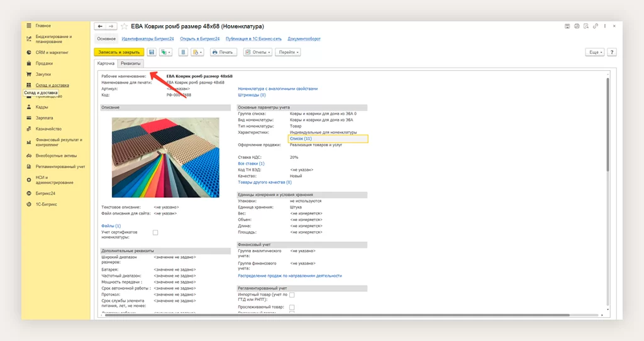
Task: Click the vertical scrollbar of the card
Action: coord(607,126)
